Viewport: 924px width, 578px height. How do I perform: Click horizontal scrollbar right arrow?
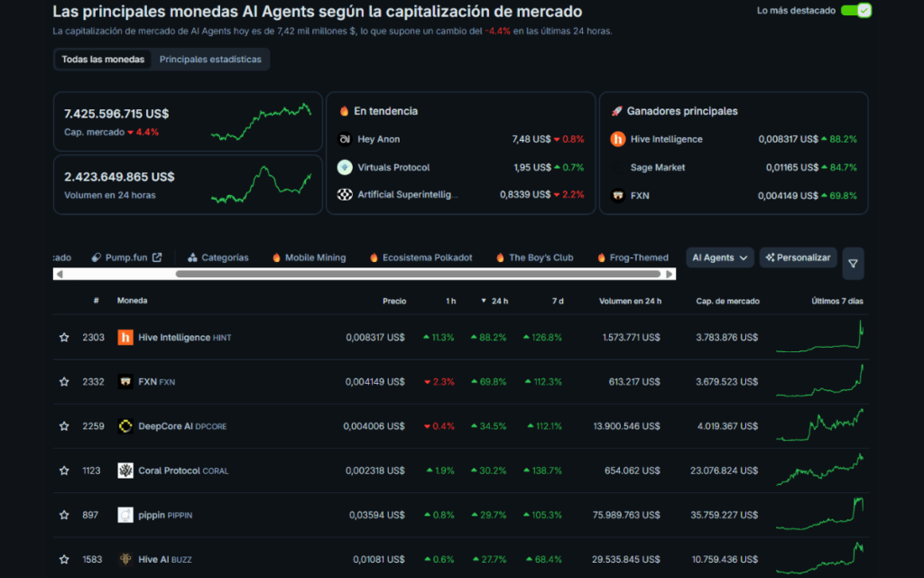(670, 275)
